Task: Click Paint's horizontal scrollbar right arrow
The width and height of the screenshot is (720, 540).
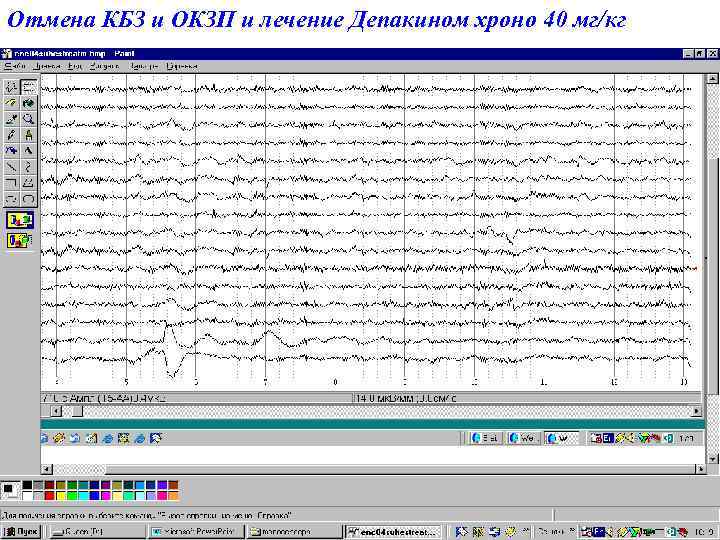Action: [x=700, y=469]
